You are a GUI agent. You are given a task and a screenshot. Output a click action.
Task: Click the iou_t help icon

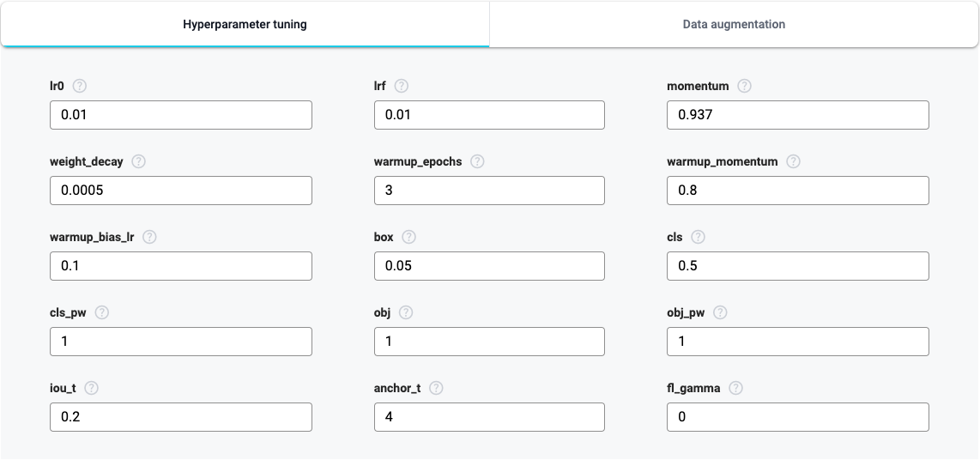[x=91, y=388]
